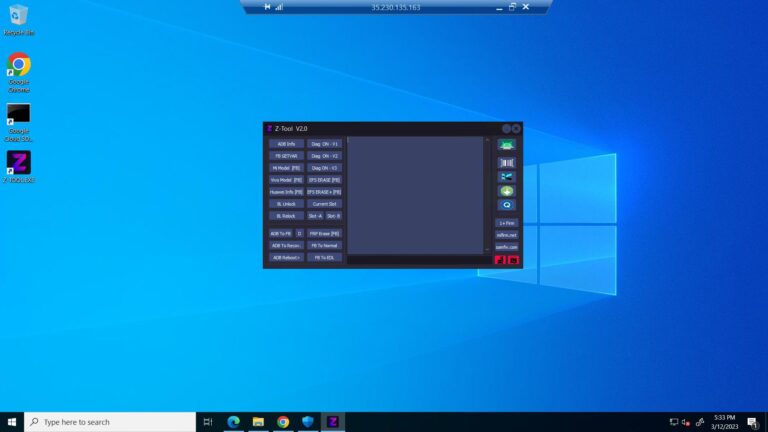Click the barcode icon in Z-Tool sidebar
This screenshot has height=432, width=768.
click(x=506, y=163)
